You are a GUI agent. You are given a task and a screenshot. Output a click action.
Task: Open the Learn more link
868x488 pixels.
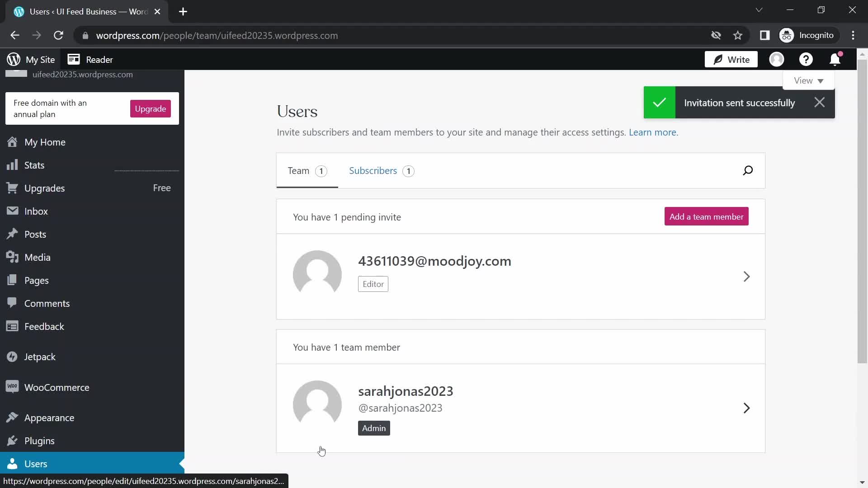tap(653, 132)
